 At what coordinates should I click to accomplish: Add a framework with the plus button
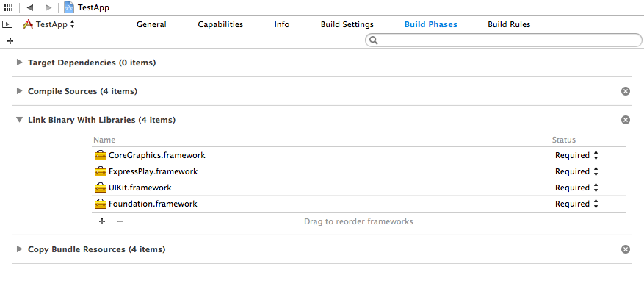point(102,221)
